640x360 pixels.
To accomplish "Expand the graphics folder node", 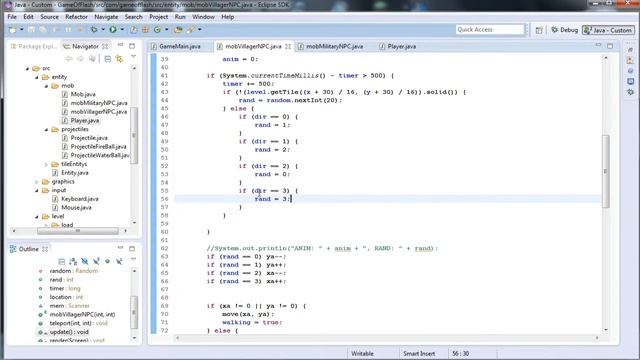I will [37, 182].
